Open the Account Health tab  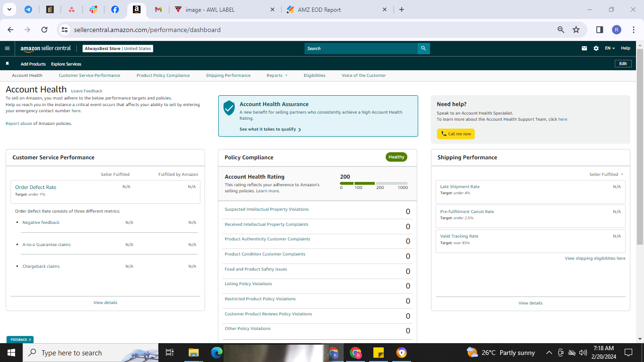tap(27, 75)
